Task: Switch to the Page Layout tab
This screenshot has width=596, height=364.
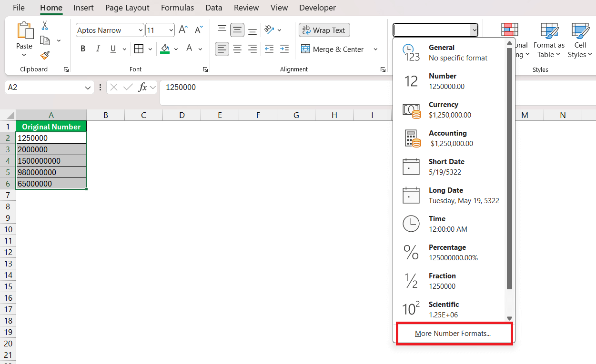Action: [127, 8]
